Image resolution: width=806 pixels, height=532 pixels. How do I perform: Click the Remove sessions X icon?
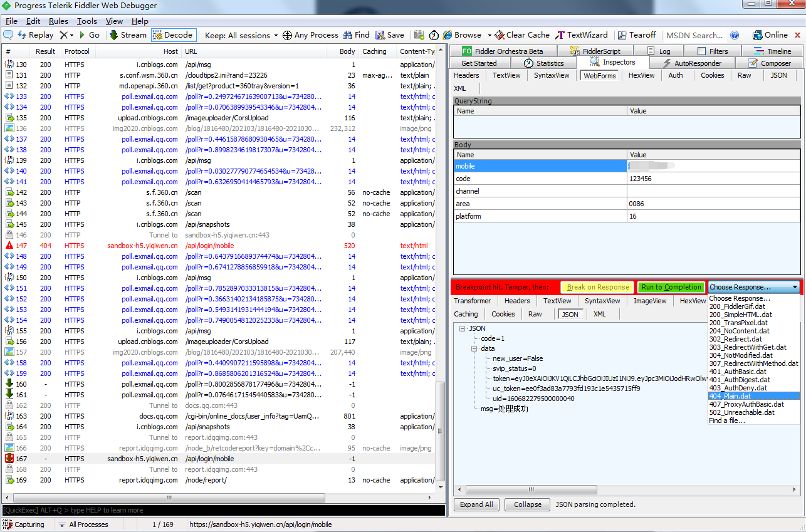click(x=63, y=35)
